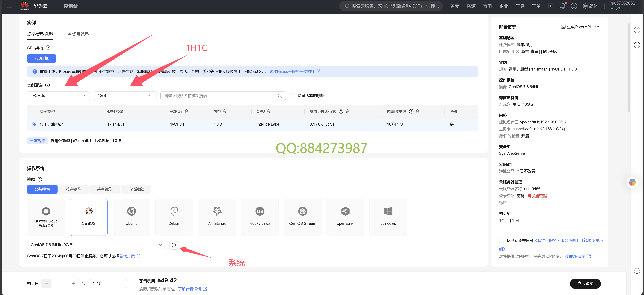
Task: Check 隐藏售罄的规格 checkbox
Action: [292, 96]
